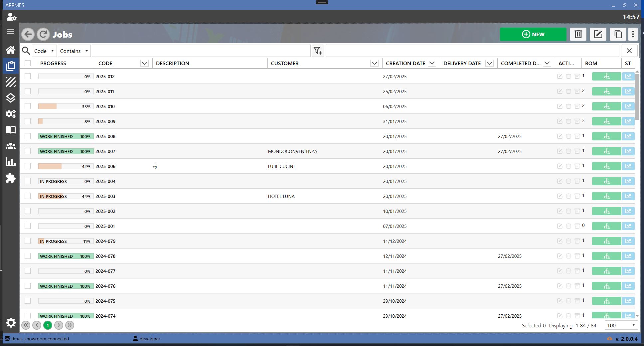Open the Home icon in sidebar

[10, 50]
